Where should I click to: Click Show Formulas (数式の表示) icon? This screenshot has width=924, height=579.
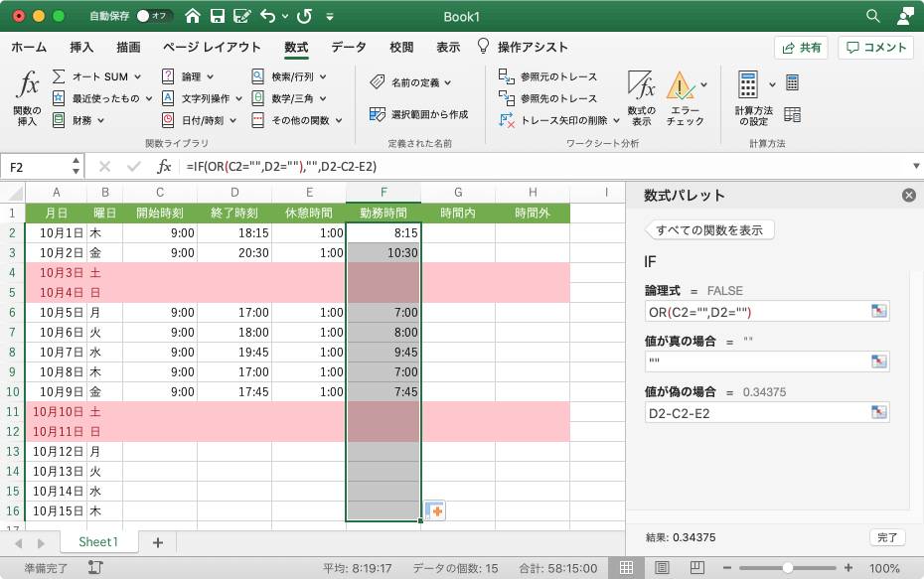point(641,85)
